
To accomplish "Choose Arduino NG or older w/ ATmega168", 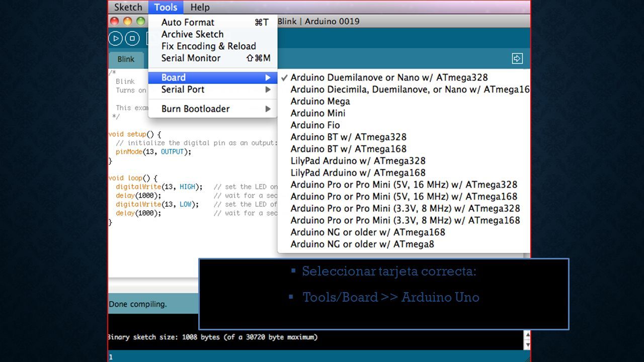I will coord(404,232).
